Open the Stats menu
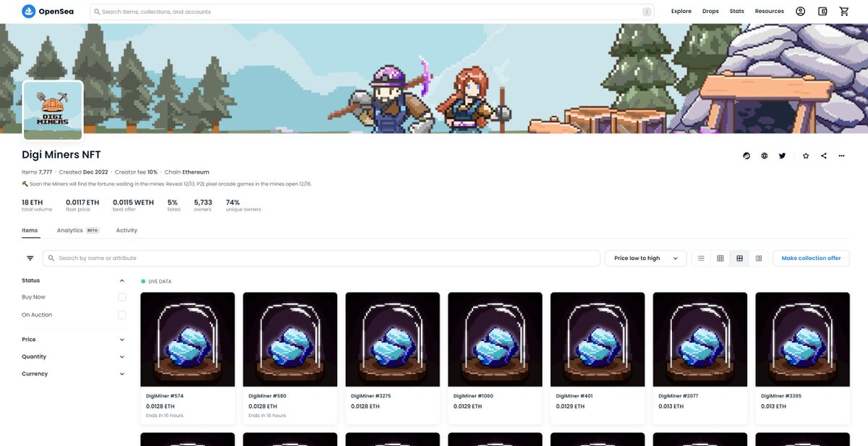 pos(737,12)
